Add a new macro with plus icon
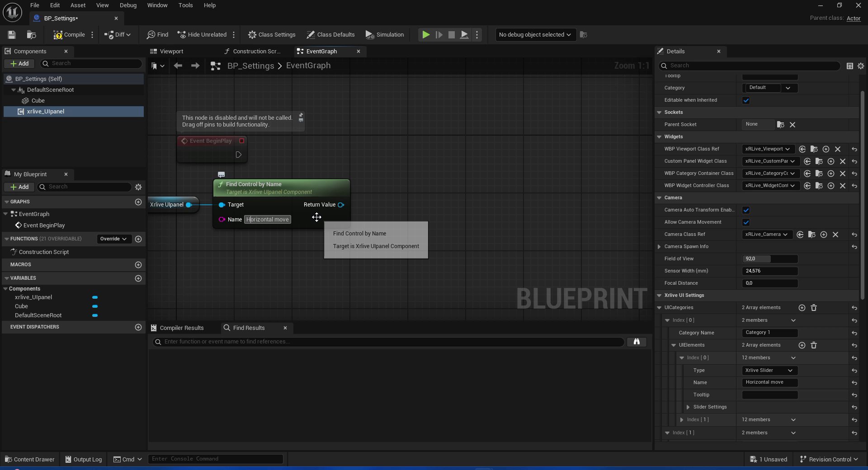Image resolution: width=868 pixels, height=470 pixels. [138, 265]
